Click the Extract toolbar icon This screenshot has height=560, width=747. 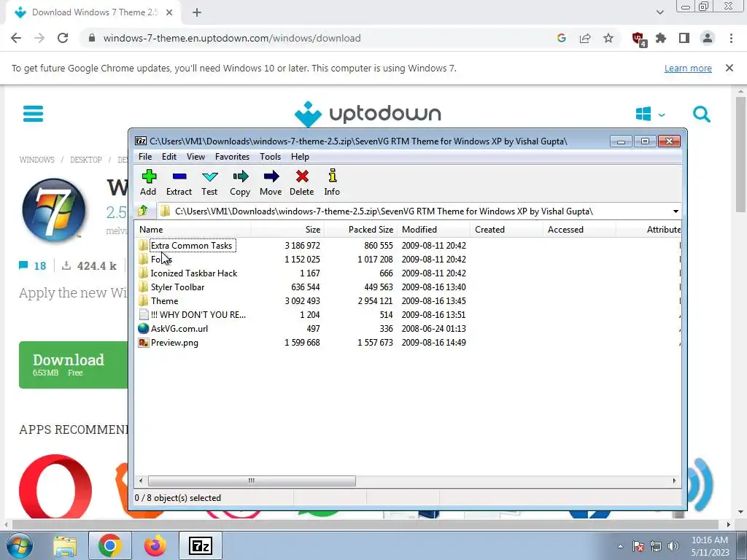coord(179,182)
